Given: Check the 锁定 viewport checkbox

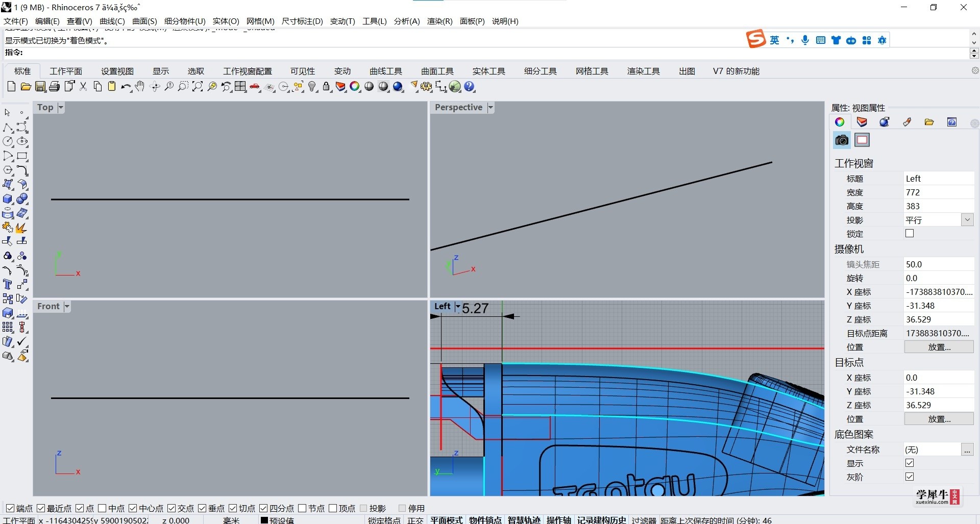Looking at the screenshot, I should [x=910, y=233].
